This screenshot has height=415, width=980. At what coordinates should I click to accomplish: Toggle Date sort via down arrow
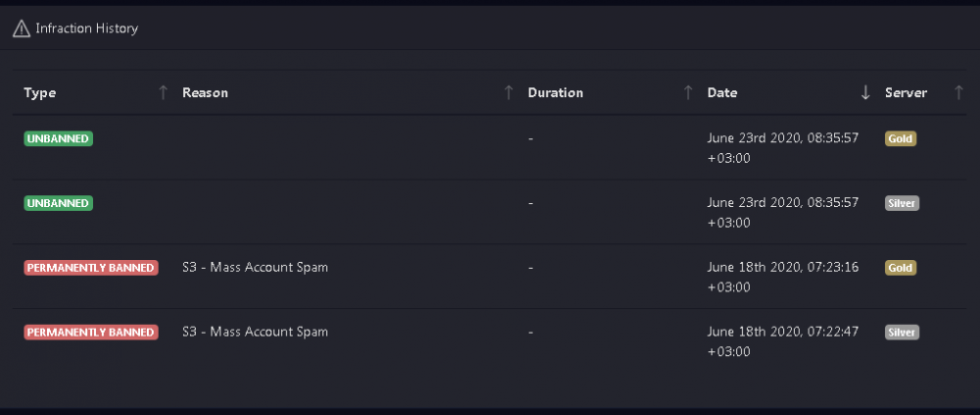click(x=865, y=92)
